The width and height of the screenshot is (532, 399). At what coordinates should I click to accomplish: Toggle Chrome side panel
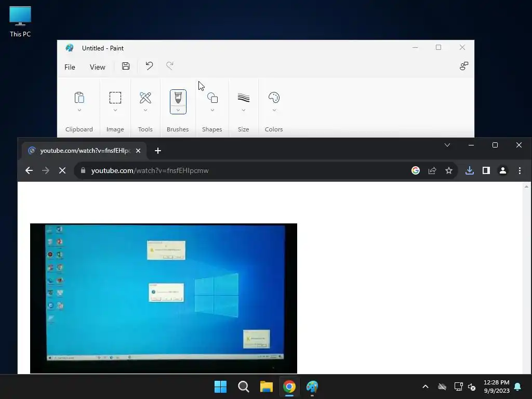click(486, 170)
